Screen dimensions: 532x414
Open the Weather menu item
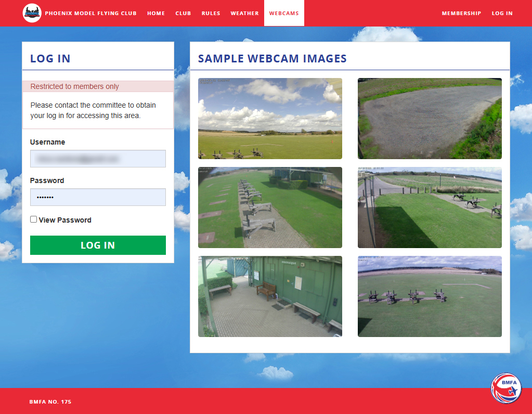(244, 14)
